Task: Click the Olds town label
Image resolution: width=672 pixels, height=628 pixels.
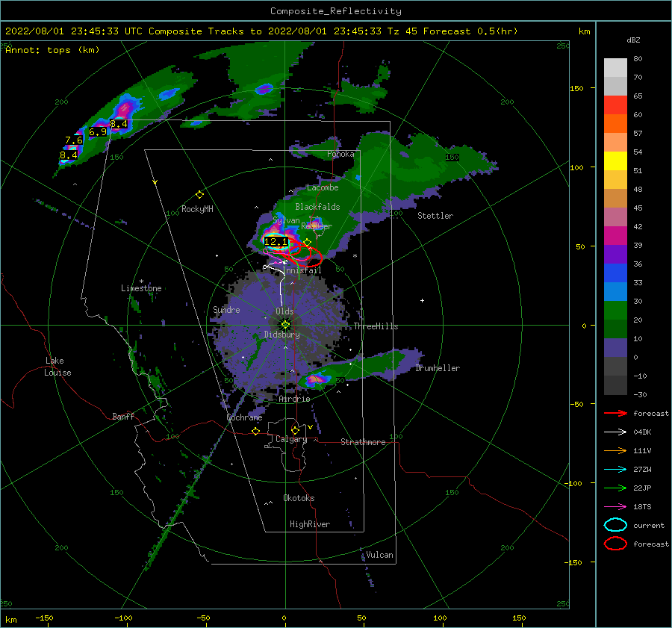Action: tap(284, 311)
